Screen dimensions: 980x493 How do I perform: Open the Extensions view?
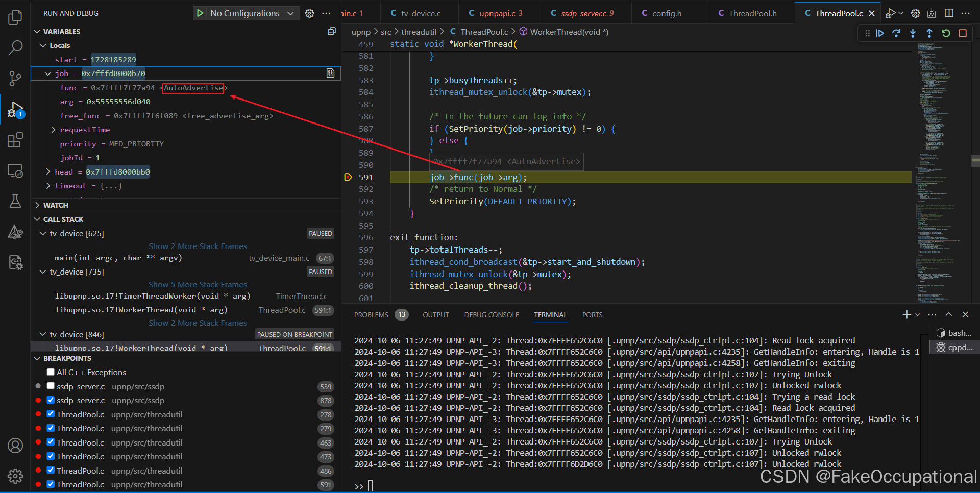click(15, 140)
